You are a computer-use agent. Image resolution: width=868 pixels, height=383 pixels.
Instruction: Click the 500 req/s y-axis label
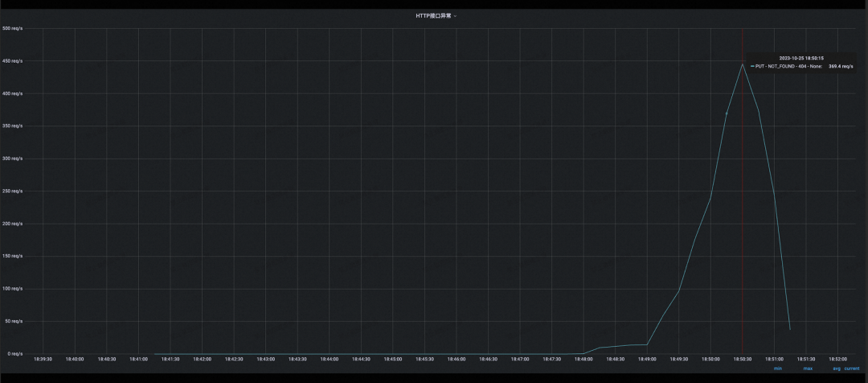pyautogui.click(x=12, y=28)
